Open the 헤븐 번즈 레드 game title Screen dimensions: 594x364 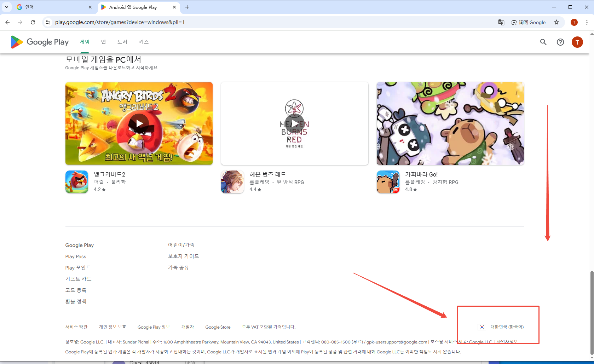[267, 174]
